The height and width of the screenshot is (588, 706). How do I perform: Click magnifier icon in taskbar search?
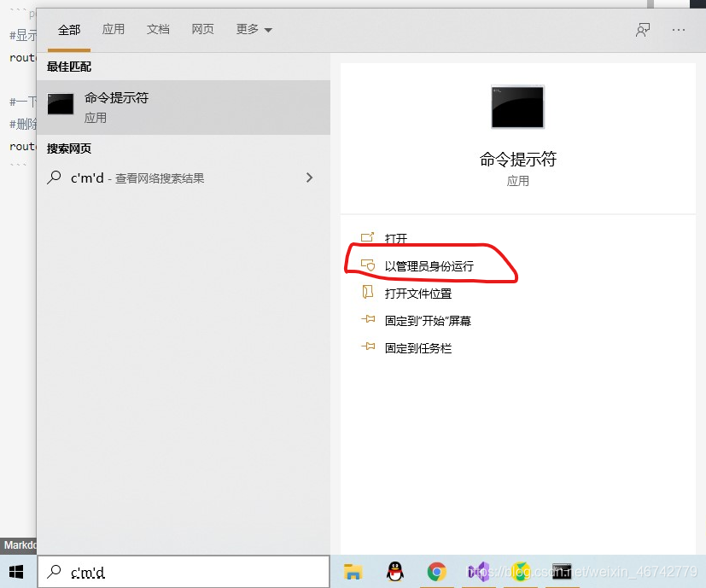54,572
